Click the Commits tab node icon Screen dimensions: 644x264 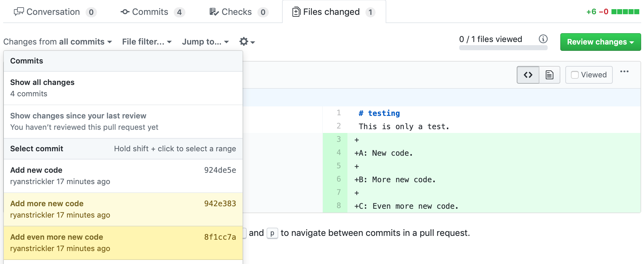[x=125, y=12]
